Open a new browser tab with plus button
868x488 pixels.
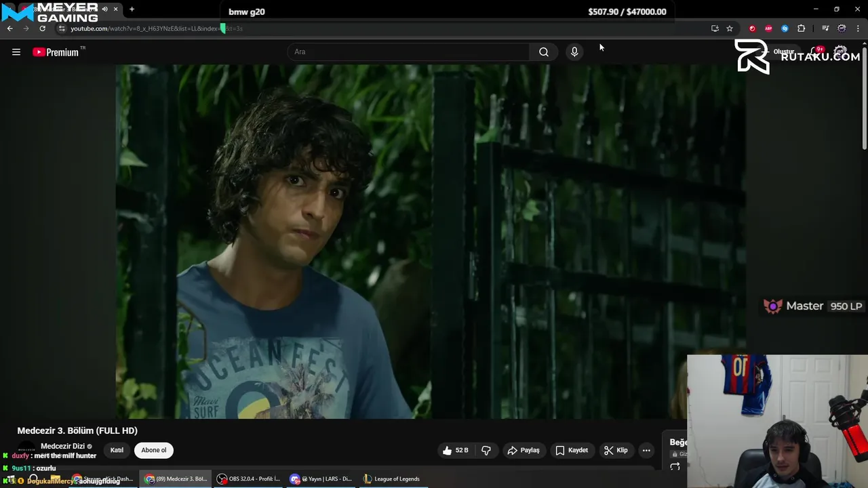point(132,9)
